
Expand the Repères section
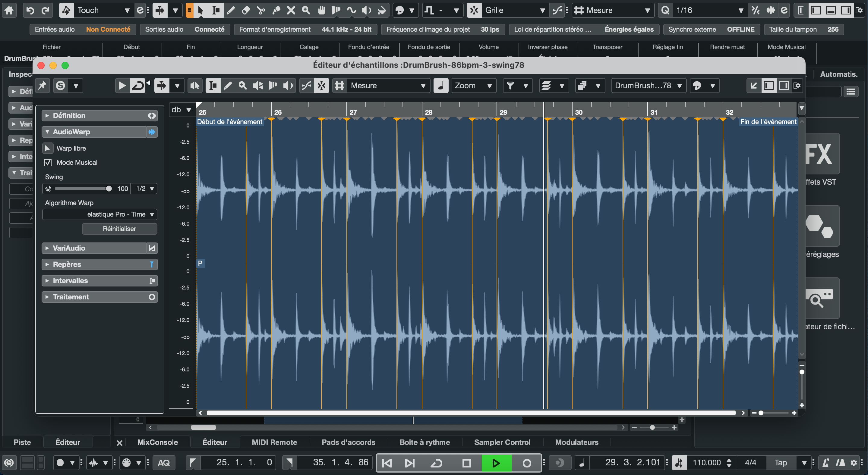[47, 264]
